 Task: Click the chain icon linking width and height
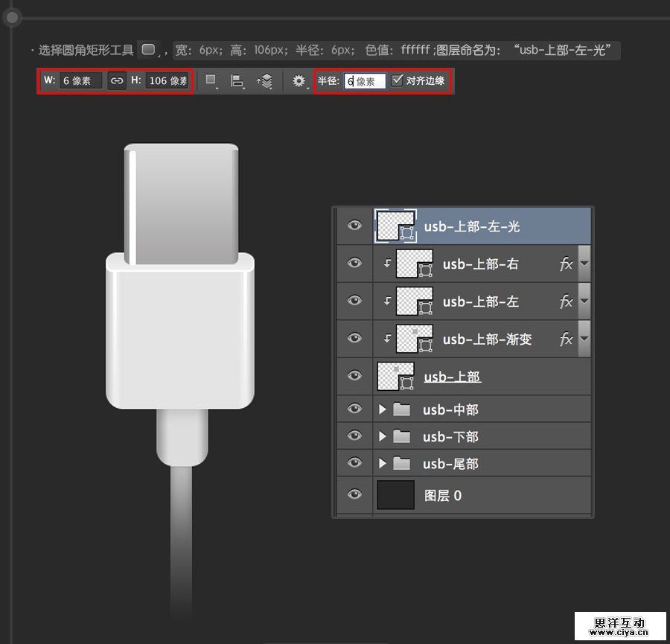coord(117,80)
